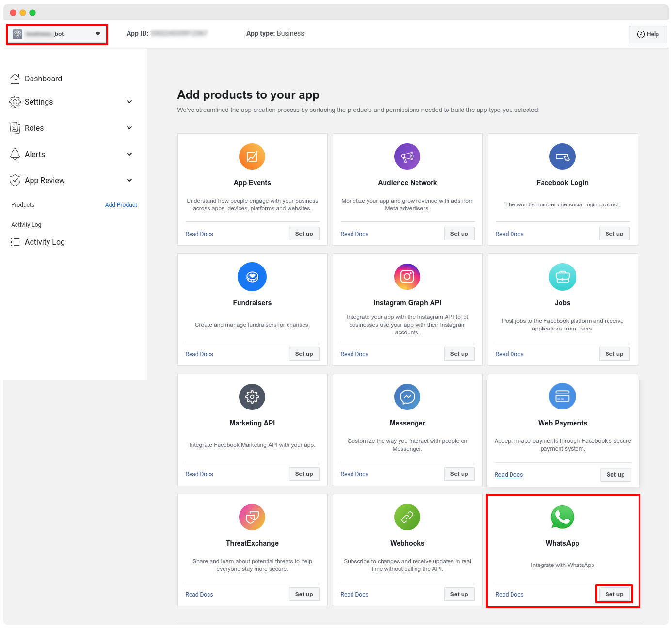Click the Webhooks link icon

point(407,517)
